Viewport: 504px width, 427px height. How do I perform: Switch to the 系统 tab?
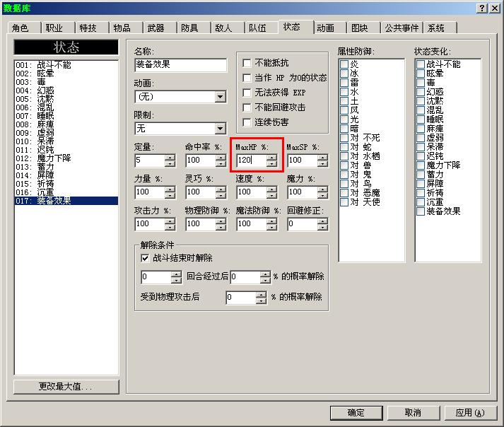click(x=440, y=28)
